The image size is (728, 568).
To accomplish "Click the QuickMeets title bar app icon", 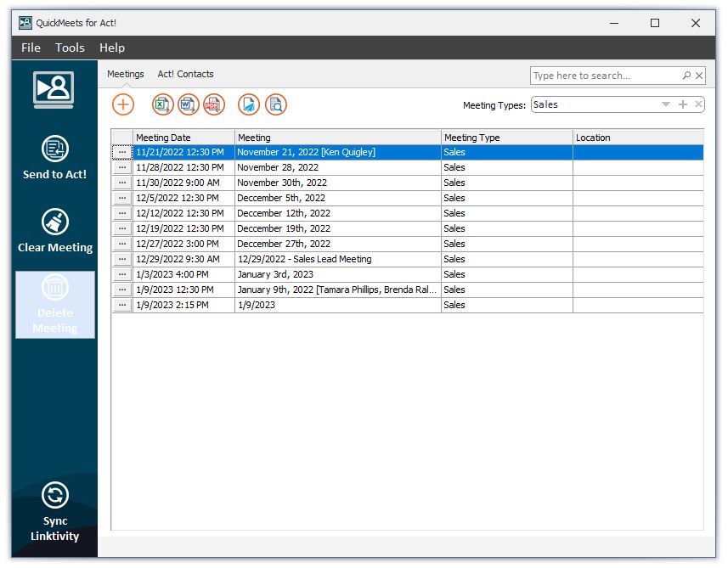I will tap(25, 23).
